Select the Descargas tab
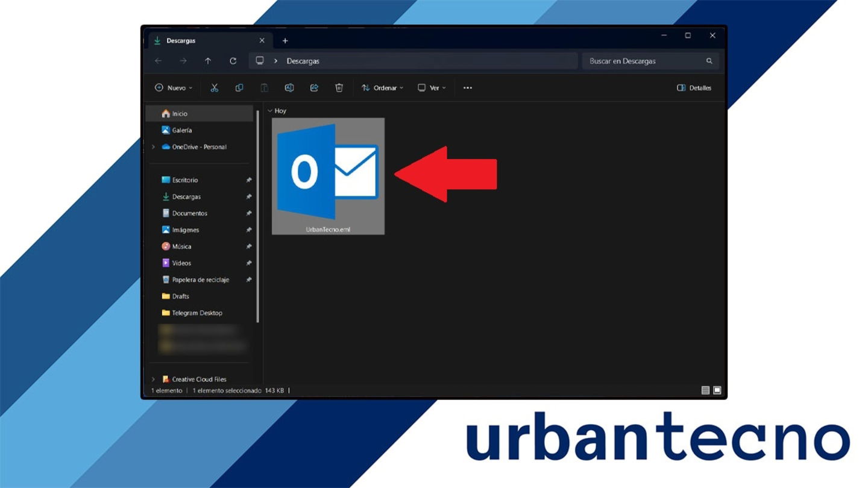Screen dimensions: 868x488 210,41
